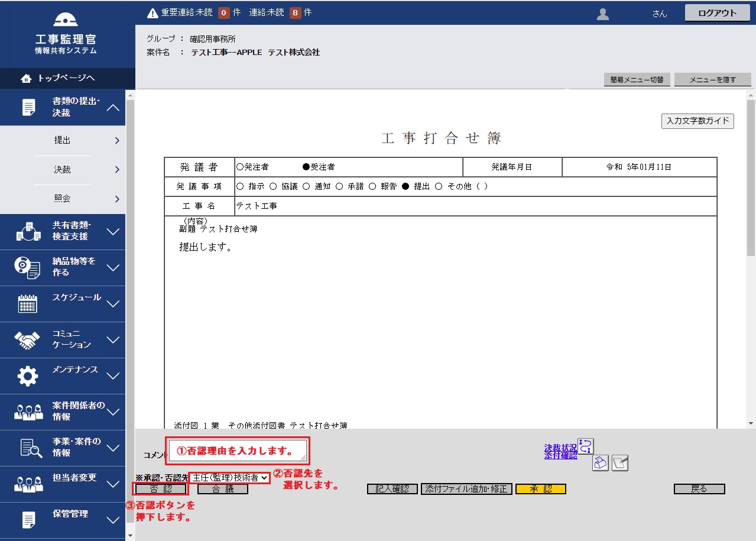Viewport: 756px width, 541px height.
Task: Open the 決裁 submenu item
Action: (x=63, y=170)
